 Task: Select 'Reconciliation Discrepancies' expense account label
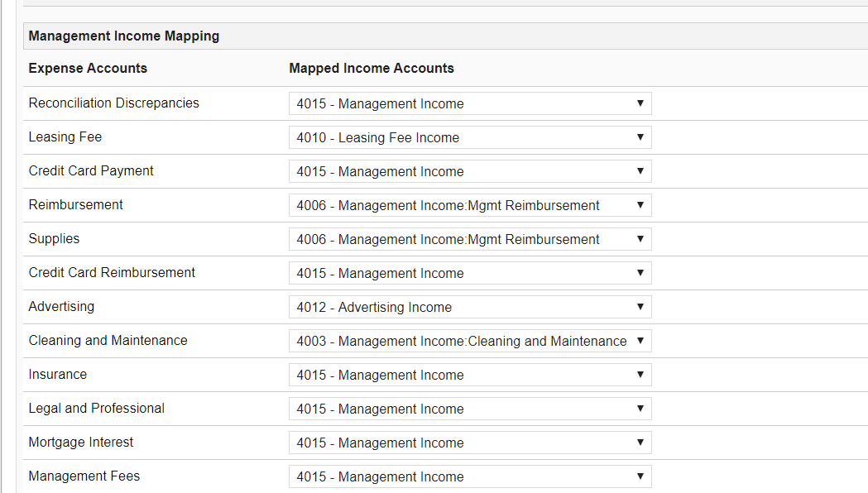(x=113, y=103)
